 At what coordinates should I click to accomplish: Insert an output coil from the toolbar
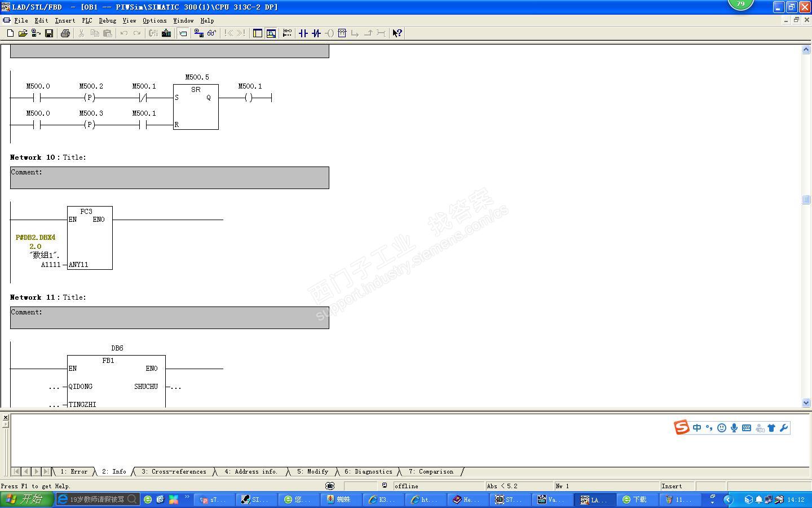point(329,33)
